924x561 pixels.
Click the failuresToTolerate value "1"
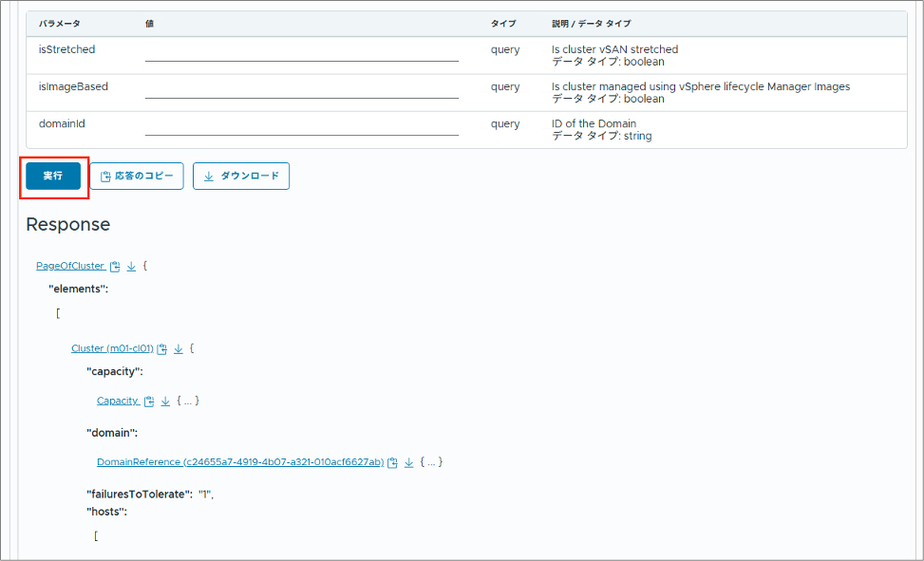[205, 495]
